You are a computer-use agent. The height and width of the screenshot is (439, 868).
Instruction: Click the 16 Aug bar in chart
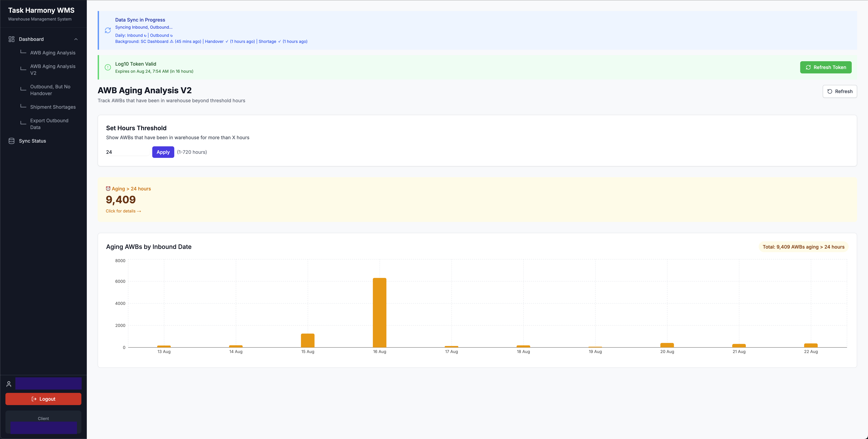[379, 312]
